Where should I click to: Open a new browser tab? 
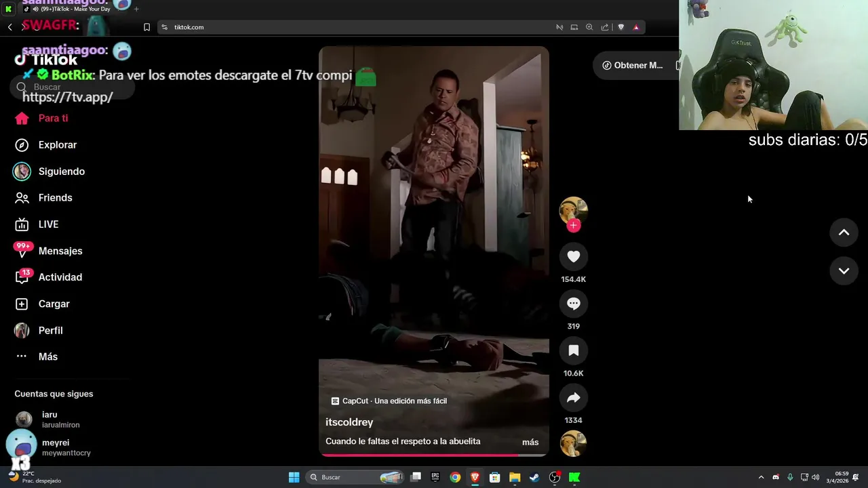click(136, 9)
